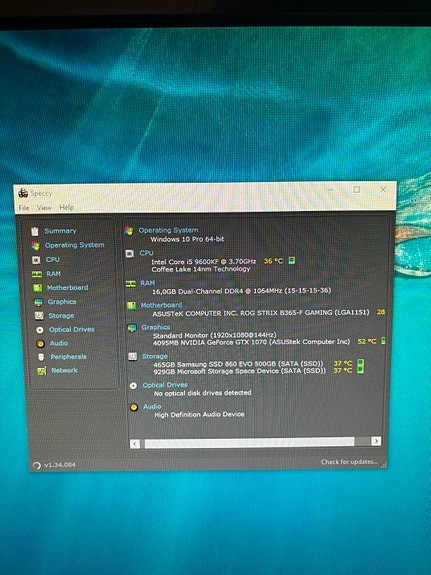Open the Help menu

tap(67, 208)
